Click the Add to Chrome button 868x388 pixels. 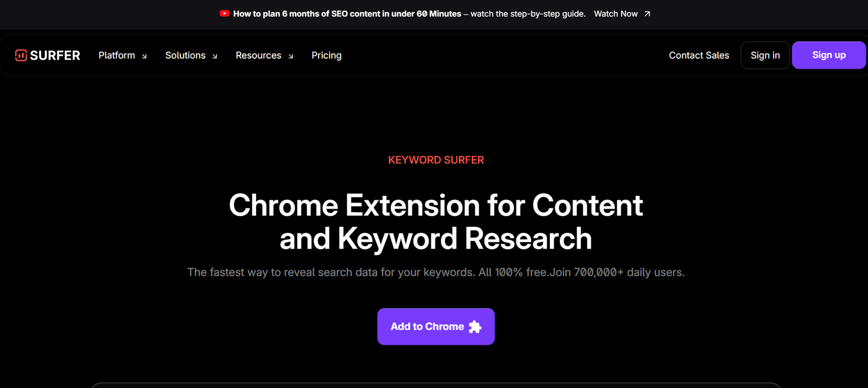(x=436, y=327)
